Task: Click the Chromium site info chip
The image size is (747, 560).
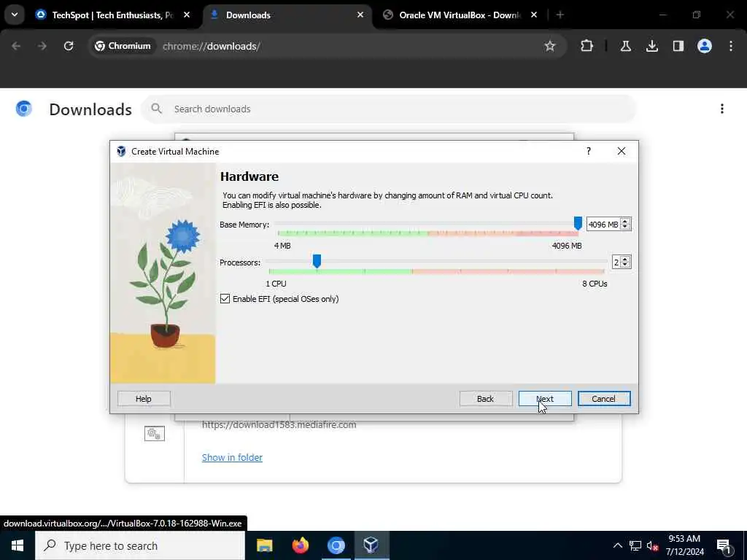Action: coord(123,46)
